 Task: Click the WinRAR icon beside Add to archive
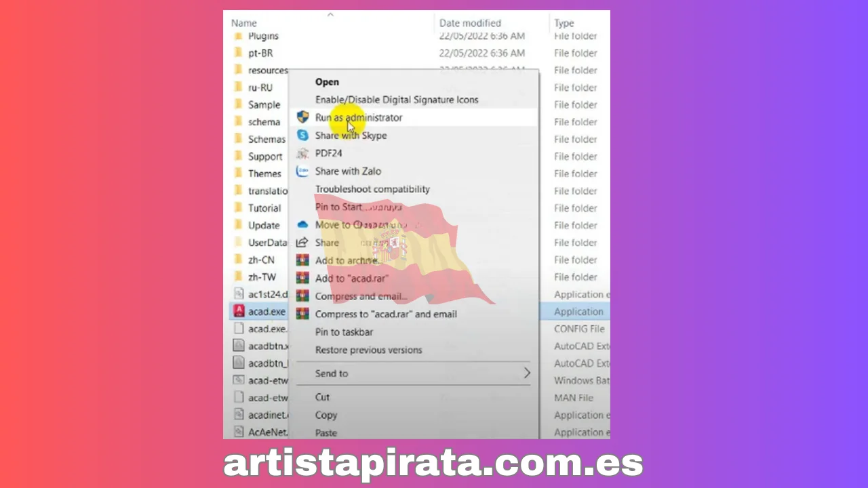click(302, 260)
